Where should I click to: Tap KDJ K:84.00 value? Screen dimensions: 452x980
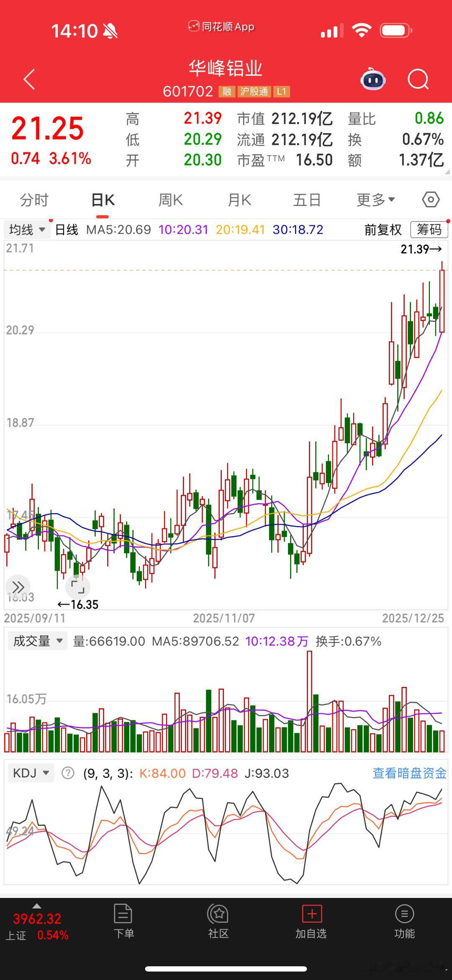click(x=162, y=773)
